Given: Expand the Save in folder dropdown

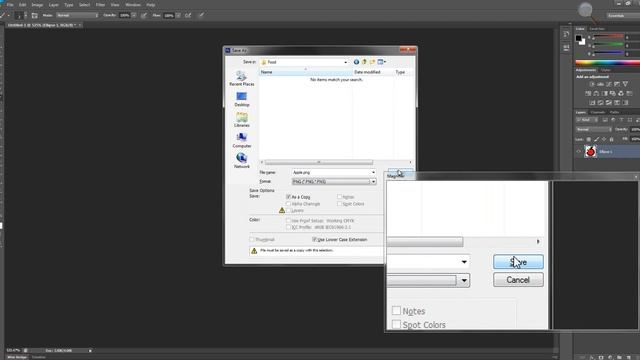Looking at the screenshot, I should (x=345, y=62).
